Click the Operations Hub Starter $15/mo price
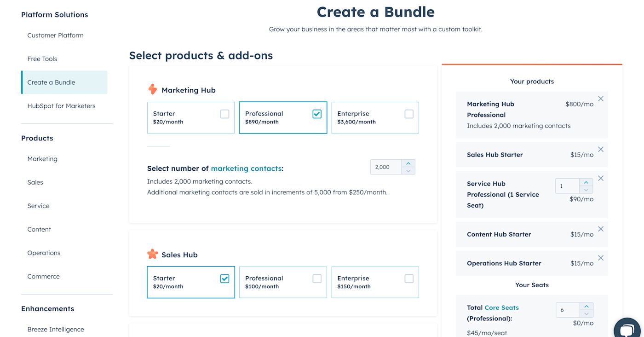Image resolution: width=644 pixels, height=337 pixels. pos(582,263)
